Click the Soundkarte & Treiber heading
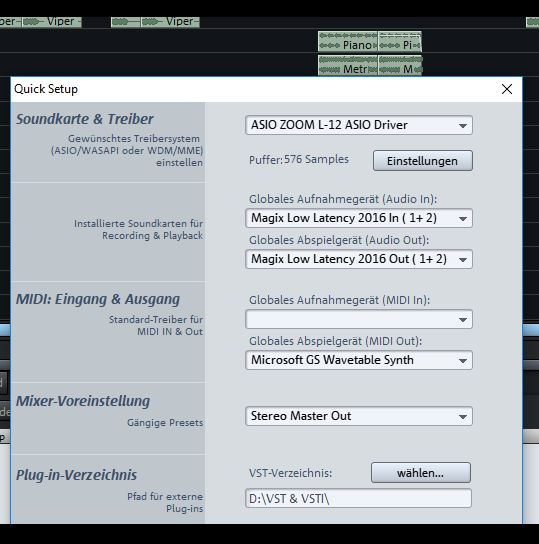Screen dimensions: 539x544 (x=85, y=119)
